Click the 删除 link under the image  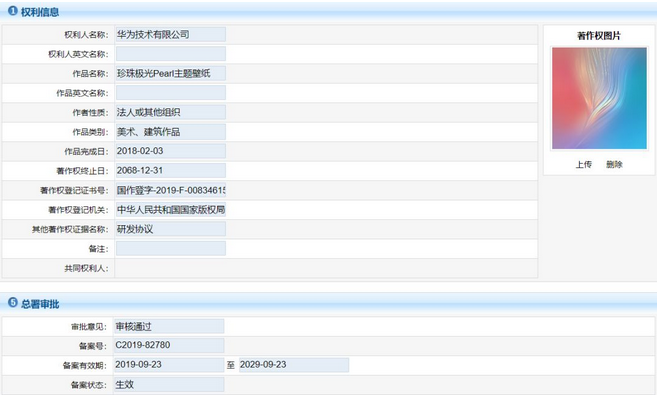click(614, 165)
